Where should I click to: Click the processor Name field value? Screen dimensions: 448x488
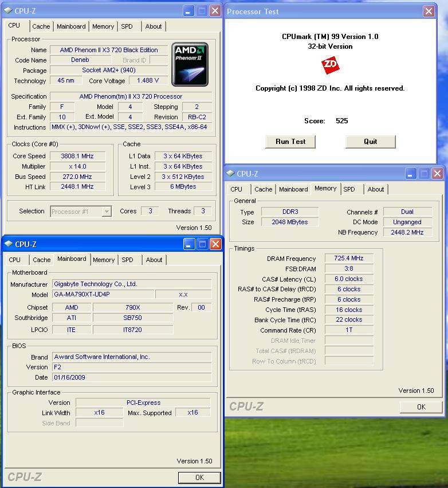[109, 50]
